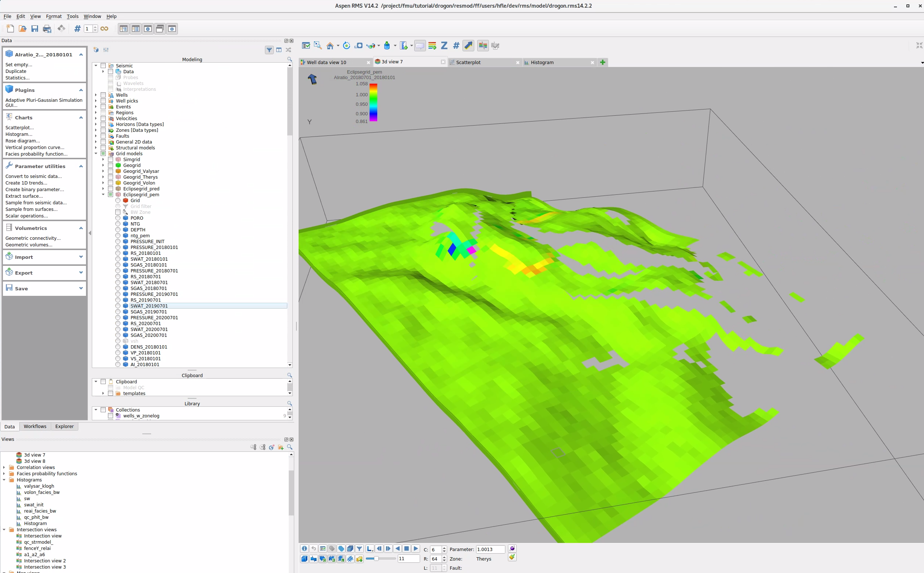The image size is (924, 573).
Task: Toggle the Wells visibility checkbox
Action: coord(103,95)
